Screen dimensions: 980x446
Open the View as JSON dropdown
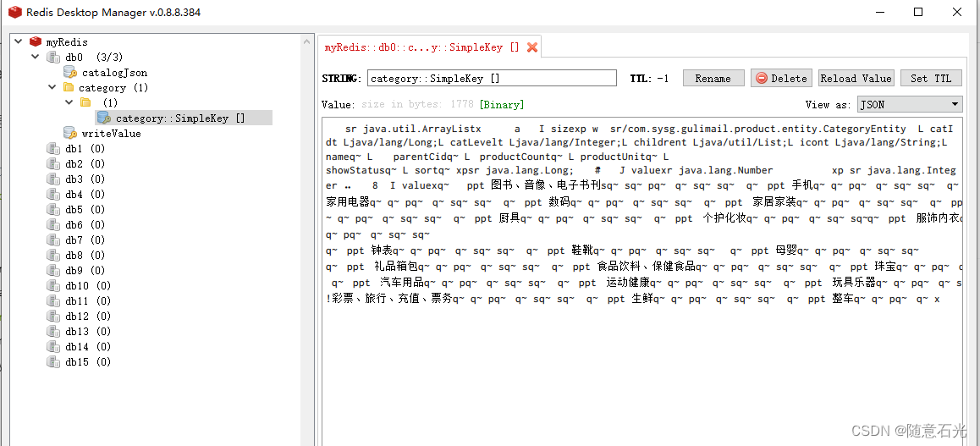pos(910,104)
